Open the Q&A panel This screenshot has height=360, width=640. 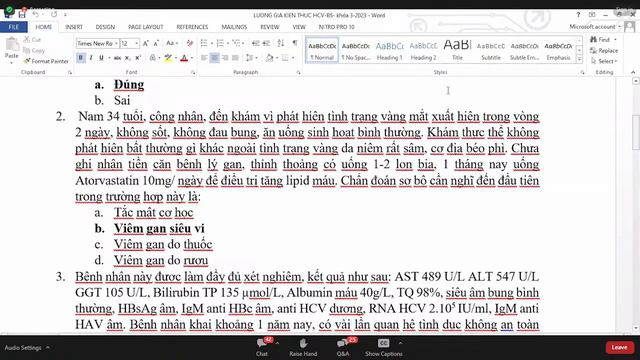(343, 347)
